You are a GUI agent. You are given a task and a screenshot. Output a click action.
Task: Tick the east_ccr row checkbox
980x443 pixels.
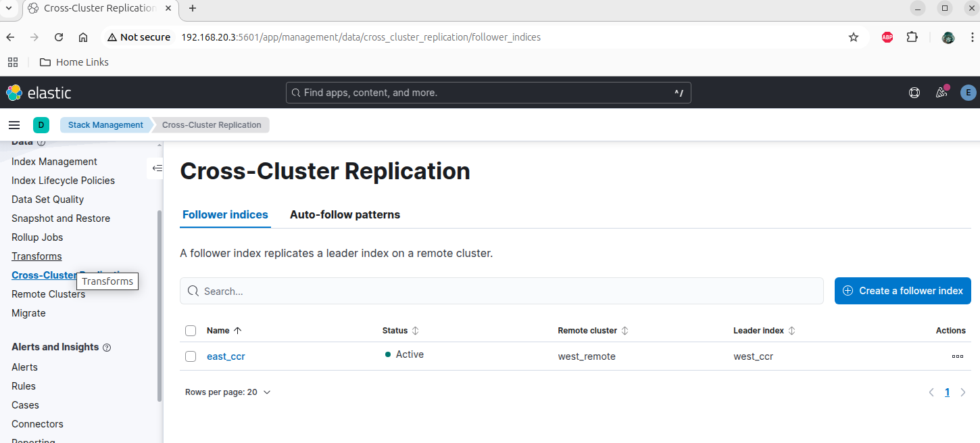coord(191,356)
